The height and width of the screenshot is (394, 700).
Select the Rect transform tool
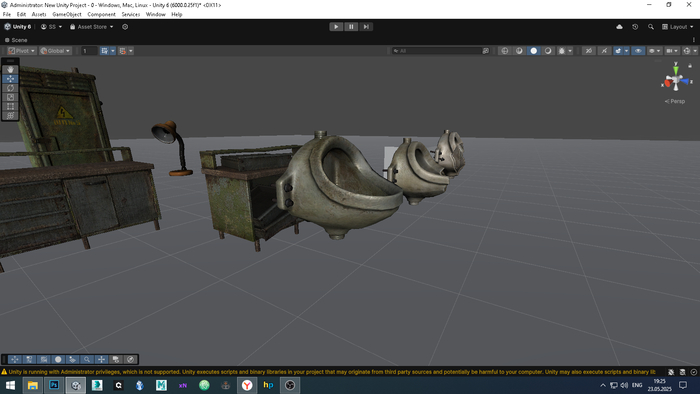(x=10, y=106)
